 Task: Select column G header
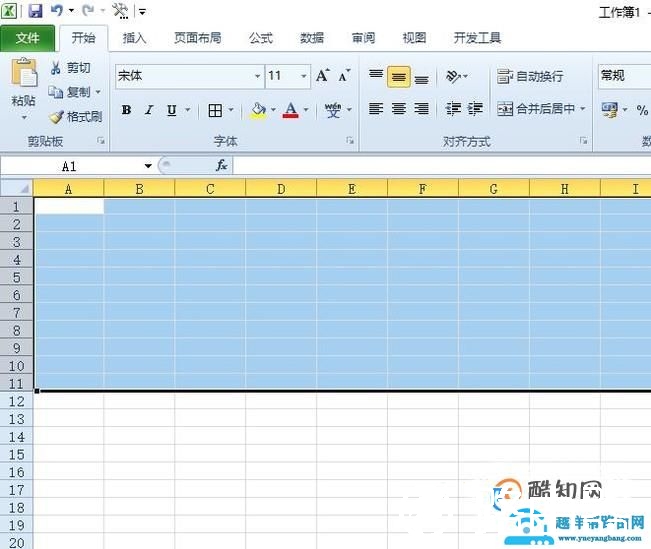494,189
